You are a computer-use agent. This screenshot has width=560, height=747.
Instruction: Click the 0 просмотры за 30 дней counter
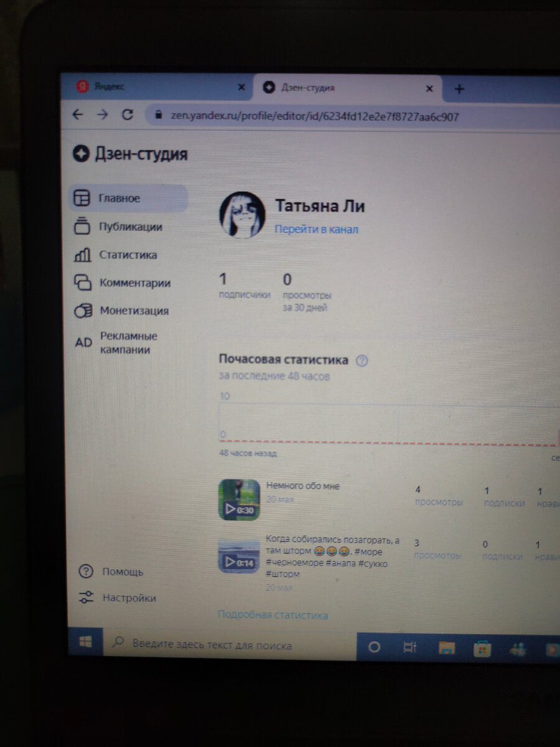(x=307, y=292)
